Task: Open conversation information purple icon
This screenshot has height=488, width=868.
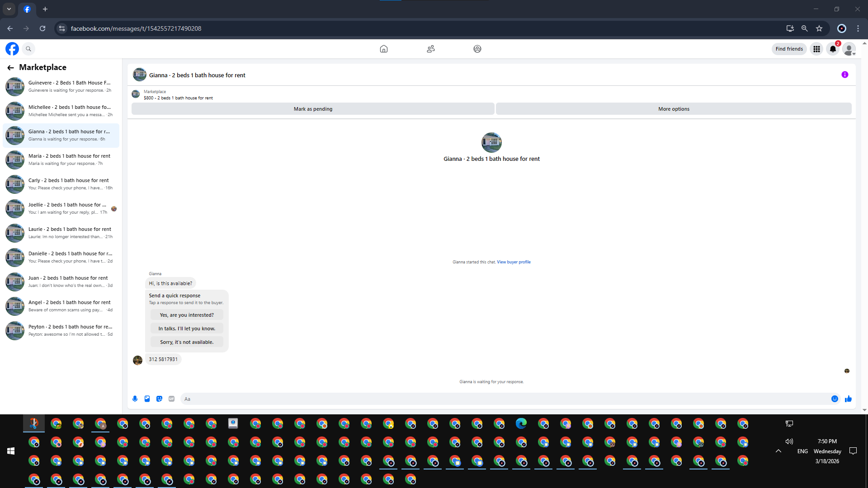Action: (x=844, y=75)
